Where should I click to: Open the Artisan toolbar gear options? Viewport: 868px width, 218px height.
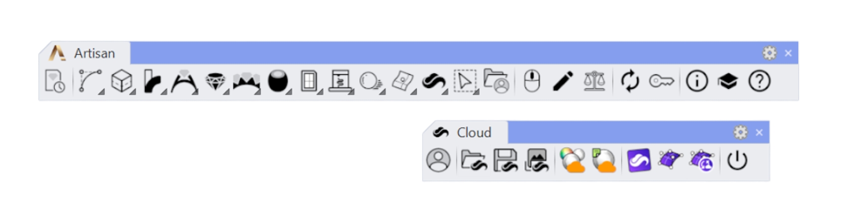coord(769,53)
